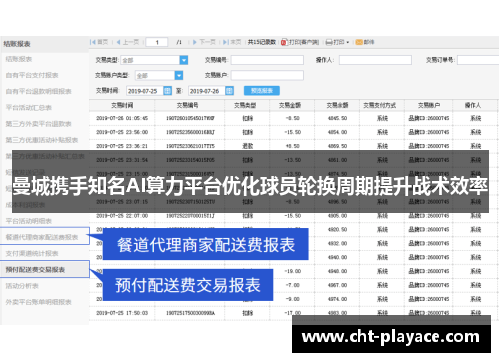This screenshot has width=500, height=362.
Task: Open 自有平台退款明细报表 in sidebar
Action: pyautogui.click(x=38, y=91)
